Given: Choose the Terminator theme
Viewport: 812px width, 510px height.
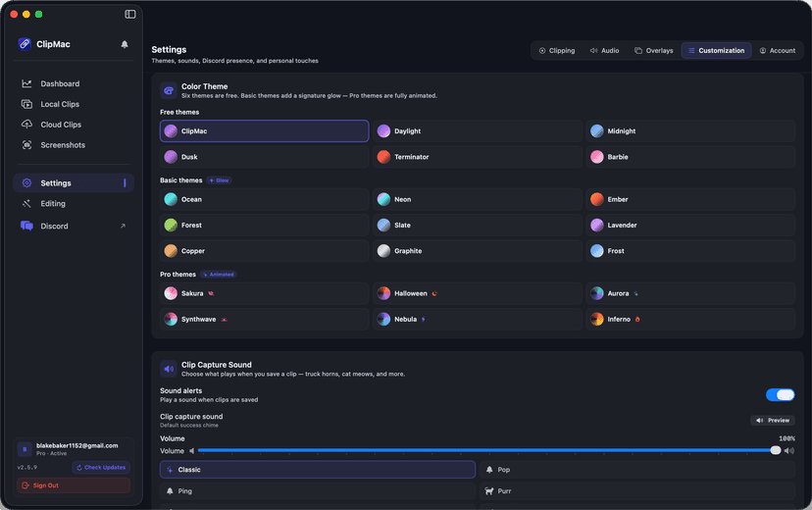Looking at the screenshot, I should (x=478, y=157).
